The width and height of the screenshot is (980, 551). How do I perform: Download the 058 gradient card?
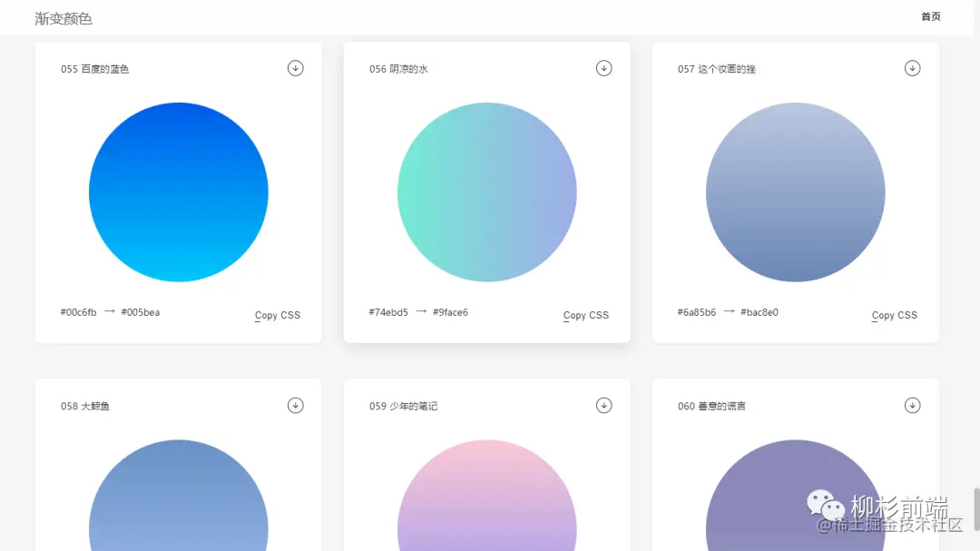[x=296, y=405]
